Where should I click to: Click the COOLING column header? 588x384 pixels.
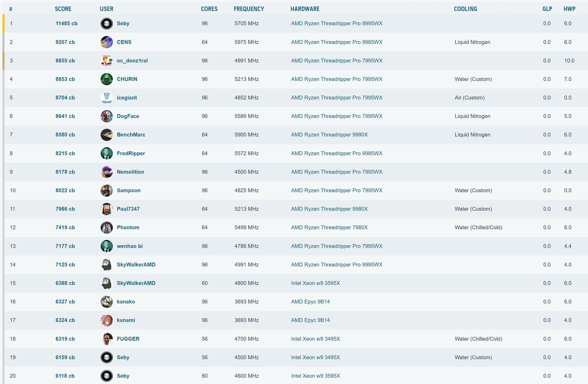(x=465, y=9)
